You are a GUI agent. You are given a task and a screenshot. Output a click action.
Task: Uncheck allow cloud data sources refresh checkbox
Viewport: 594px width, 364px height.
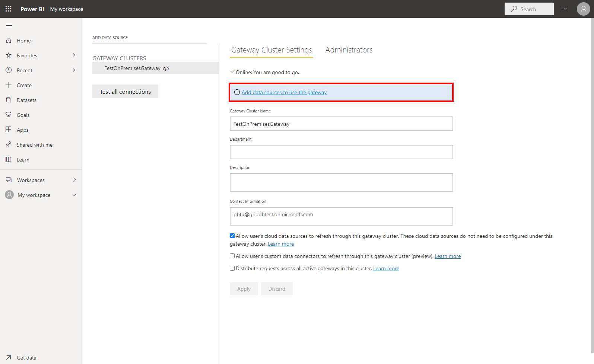coord(232,236)
